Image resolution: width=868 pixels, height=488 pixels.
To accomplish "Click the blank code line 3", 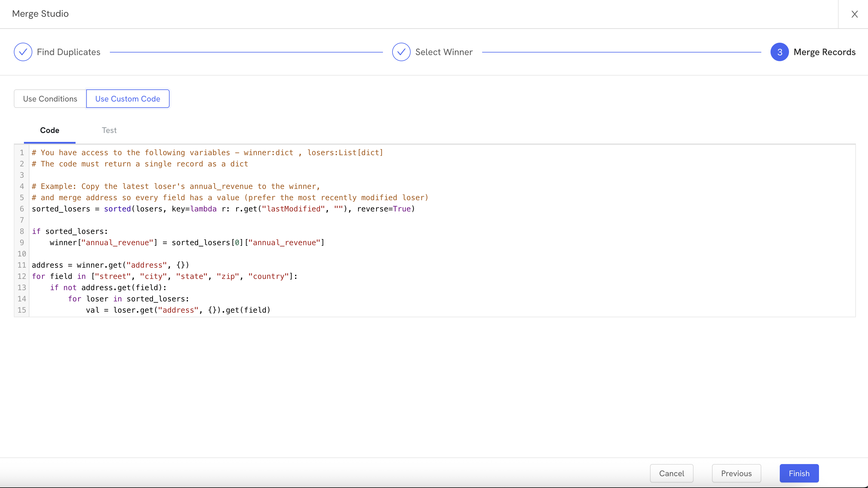I will point(442,175).
